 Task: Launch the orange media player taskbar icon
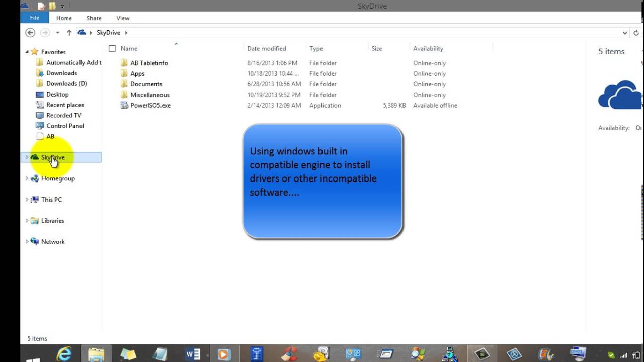pyautogui.click(x=224, y=354)
